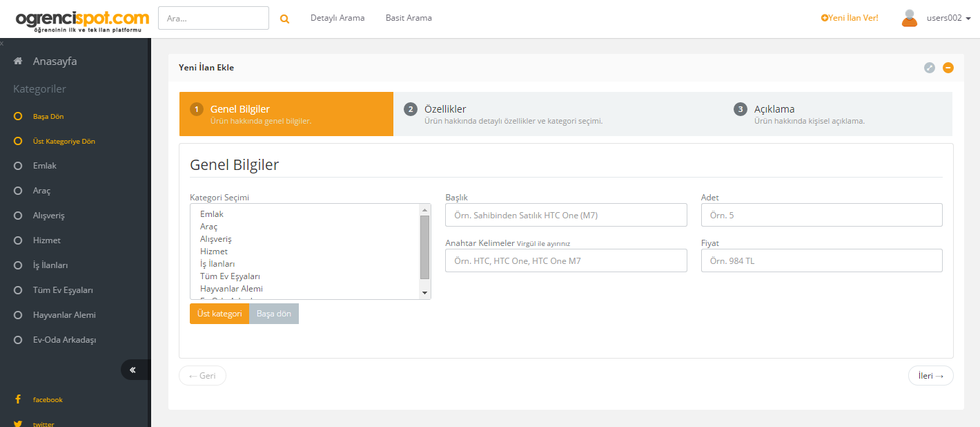980x427 pixels.
Task: Click the user avatar icon
Action: (x=910, y=18)
